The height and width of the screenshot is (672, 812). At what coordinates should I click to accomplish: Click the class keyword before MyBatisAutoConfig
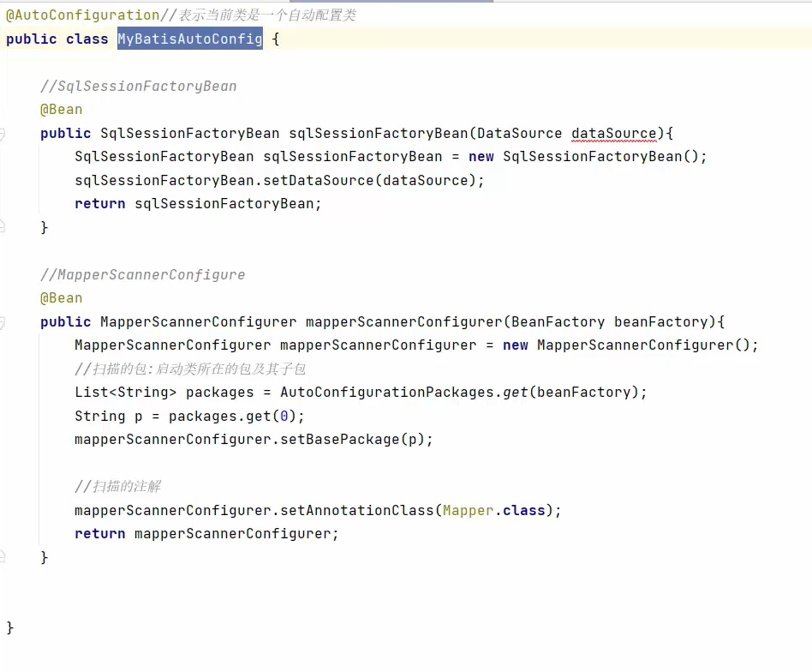[87, 39]
